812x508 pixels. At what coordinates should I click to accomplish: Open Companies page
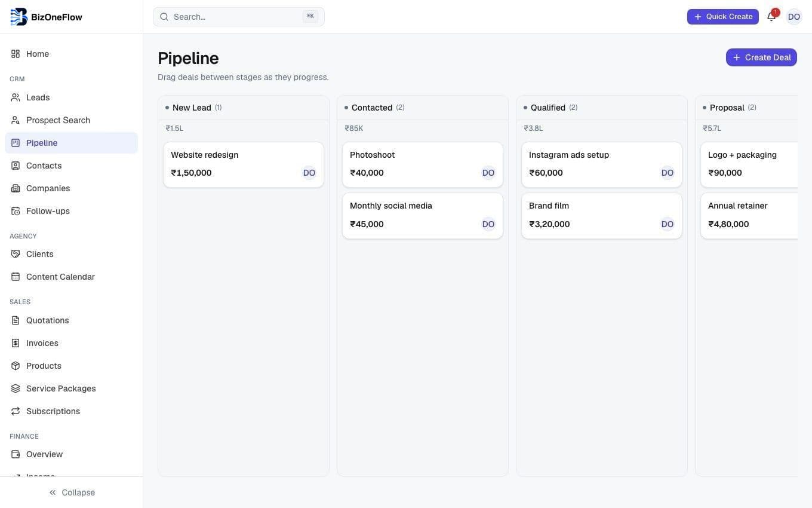71,188
